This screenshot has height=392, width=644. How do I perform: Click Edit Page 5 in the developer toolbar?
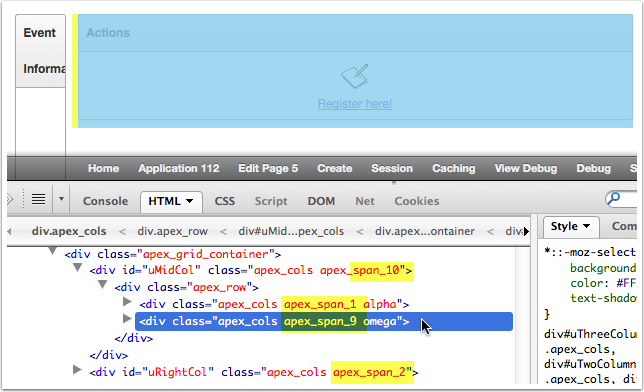(268, 168)
